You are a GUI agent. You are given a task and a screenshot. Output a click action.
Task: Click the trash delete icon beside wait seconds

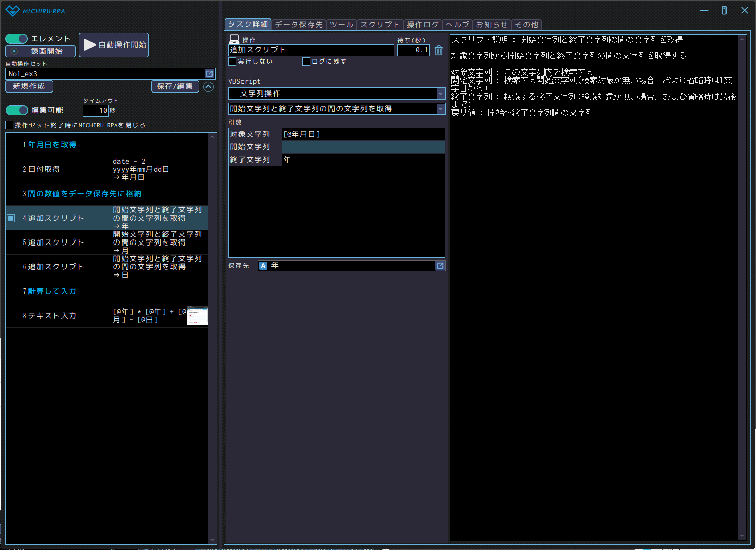(439, 50)
